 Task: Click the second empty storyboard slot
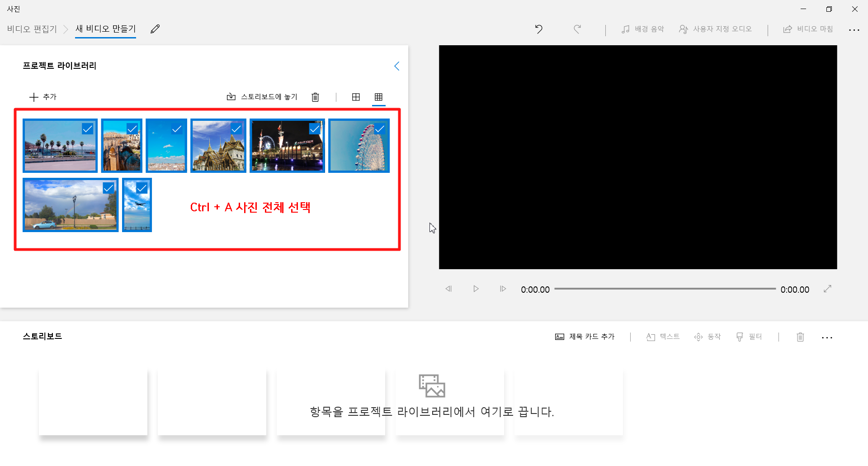[x=212, y=402]
